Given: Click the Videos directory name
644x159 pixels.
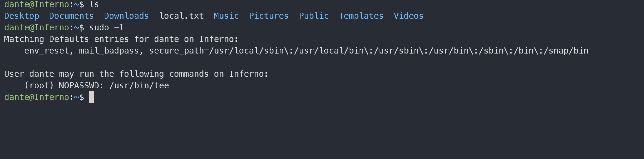Looking at the screenshot, I should pos(408,16).
